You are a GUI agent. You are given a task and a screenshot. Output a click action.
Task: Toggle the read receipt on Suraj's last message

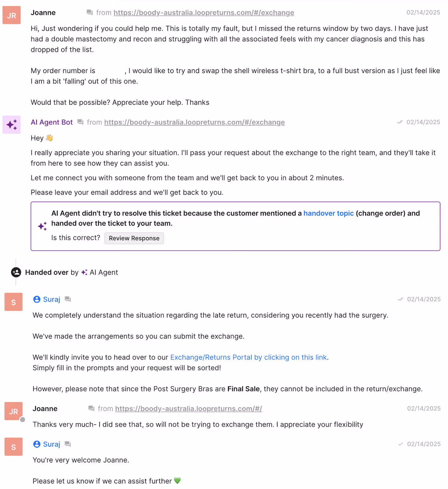[x=401, y=444]
